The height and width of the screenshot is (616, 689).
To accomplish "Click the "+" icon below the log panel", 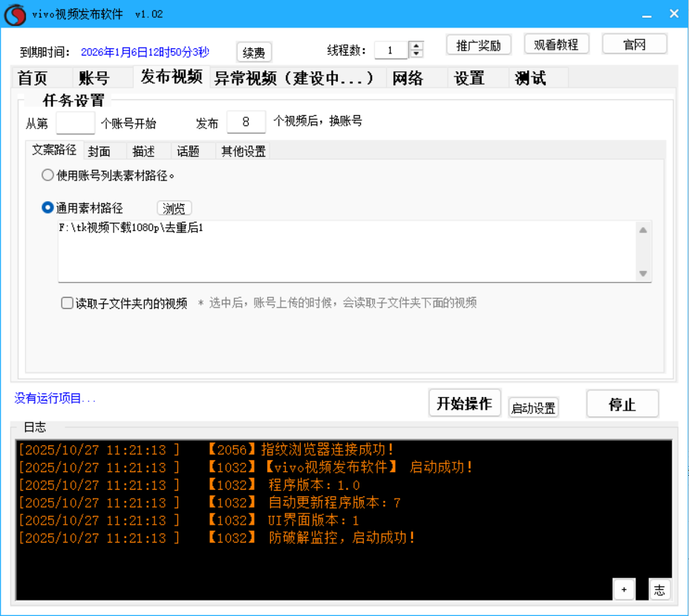I will pos(624,589).
